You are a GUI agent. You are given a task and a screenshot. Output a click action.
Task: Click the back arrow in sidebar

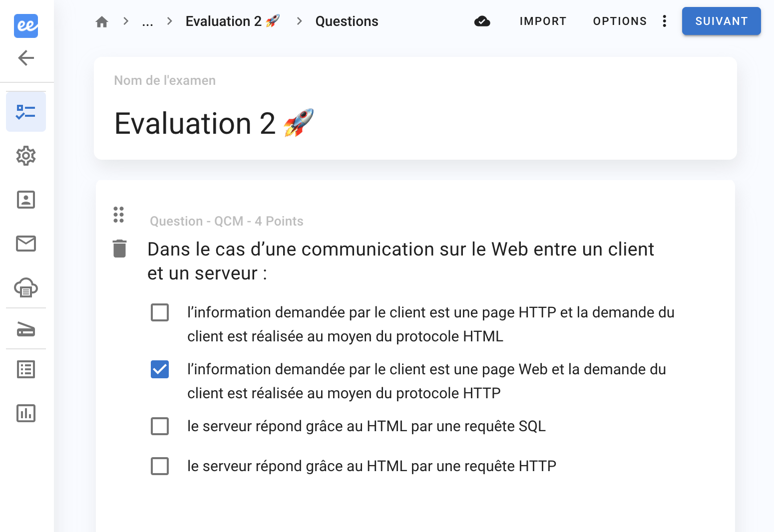pyautogui.click(x=26, y=58)
